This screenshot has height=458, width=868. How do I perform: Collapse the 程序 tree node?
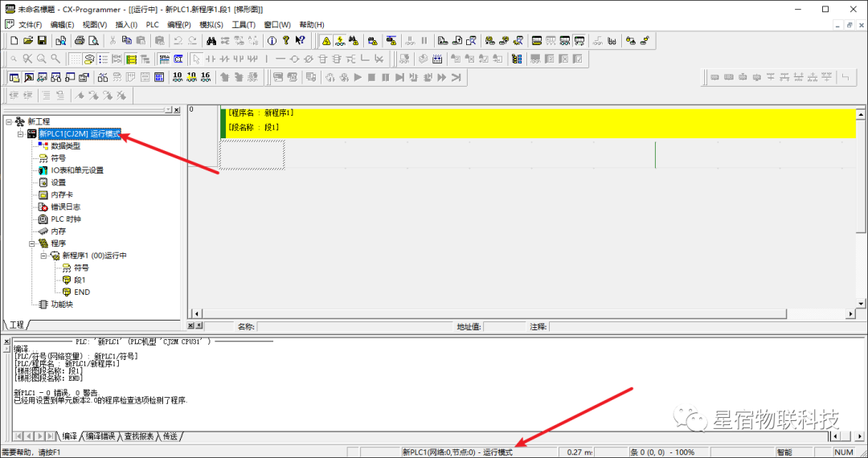click(x=33, y=243)
